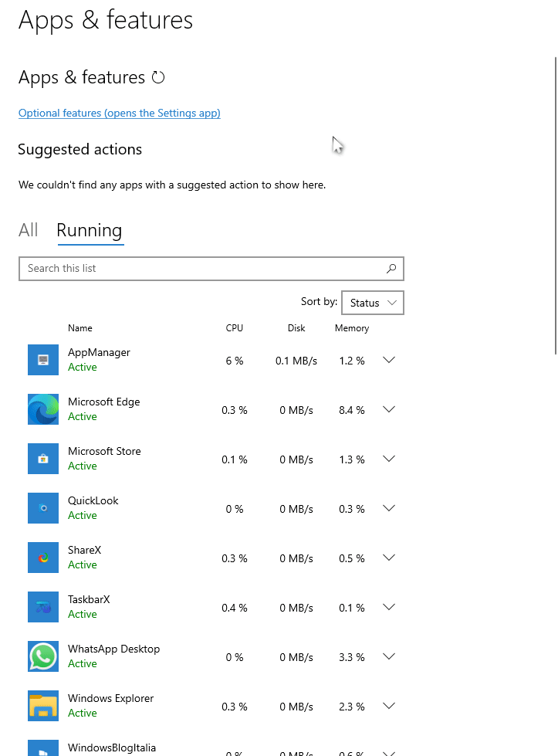Open the Optional features settings link

coord(120,113)
